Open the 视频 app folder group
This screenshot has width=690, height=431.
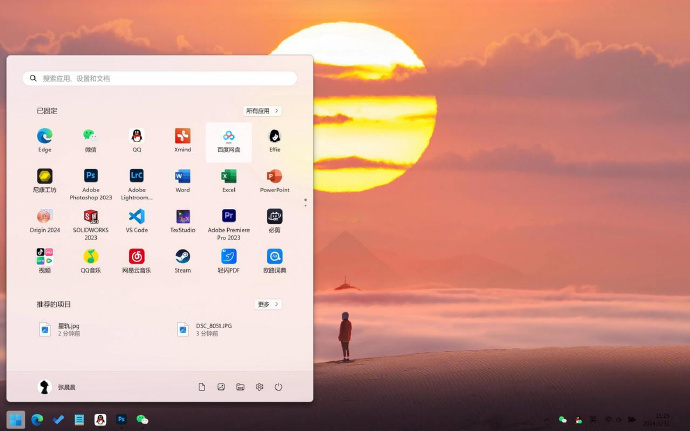click(x=45, y=257)
